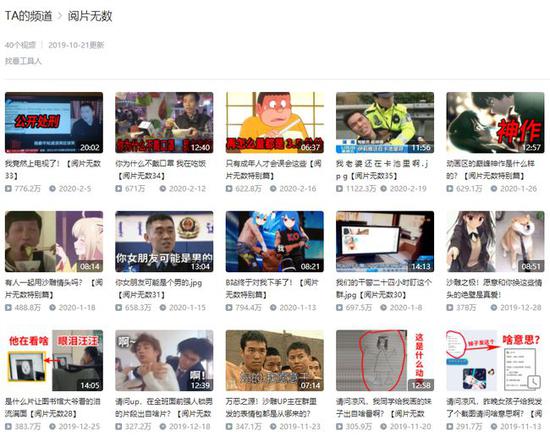
Task: Play red-circled sketch thumbnail lasting 12:58
Action: [385, 360]
